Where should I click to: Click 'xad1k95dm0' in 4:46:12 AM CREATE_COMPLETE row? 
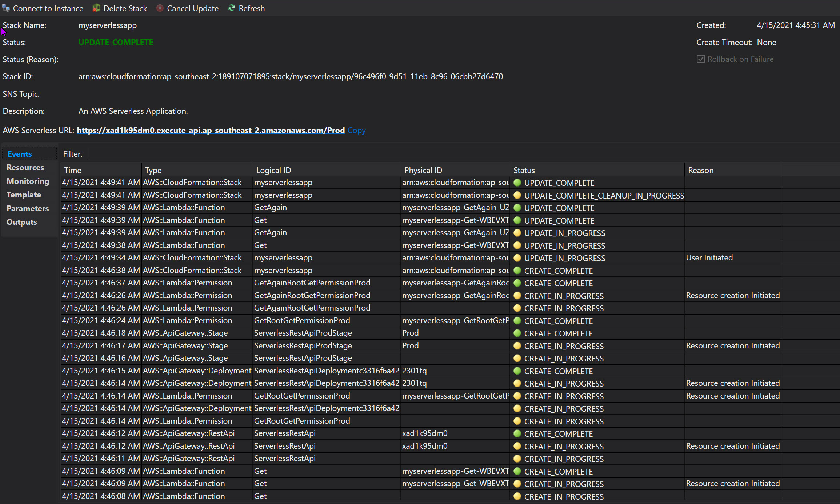(x=425, y=433)
